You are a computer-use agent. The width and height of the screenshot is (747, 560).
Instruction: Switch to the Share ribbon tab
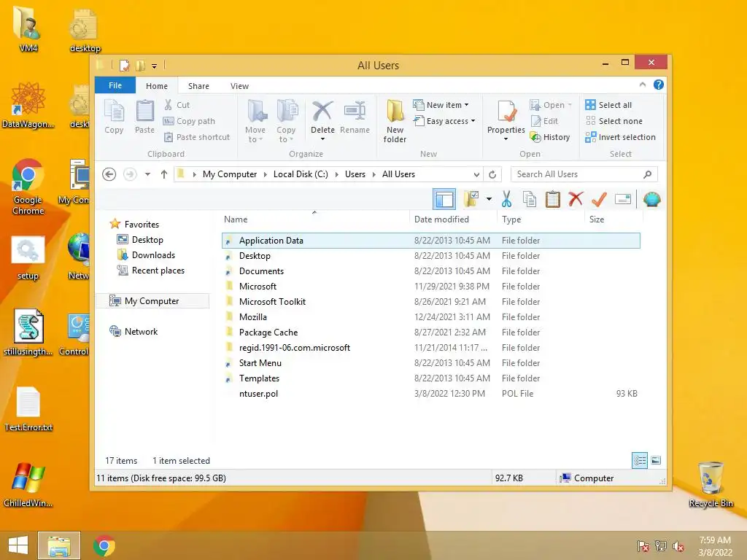click(198, 86)
